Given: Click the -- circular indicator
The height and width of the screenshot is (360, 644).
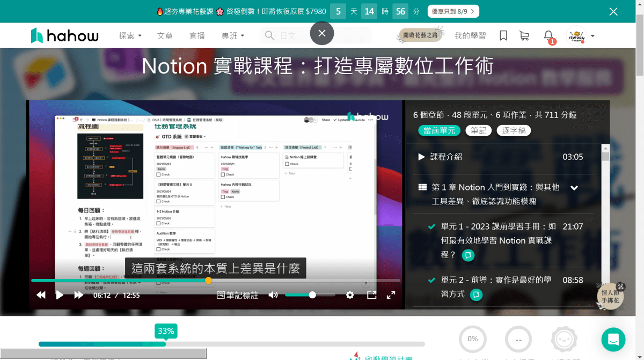Looking at the screenshot, I should [x=518, y=339].
